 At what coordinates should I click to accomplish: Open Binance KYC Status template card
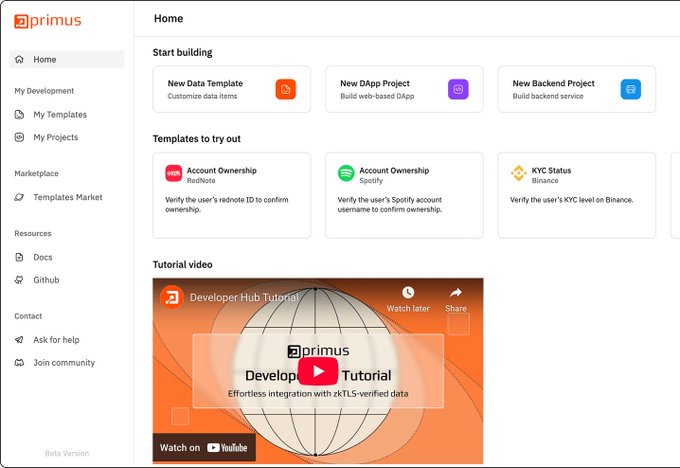pyautogui.click(x=577, y=195)
